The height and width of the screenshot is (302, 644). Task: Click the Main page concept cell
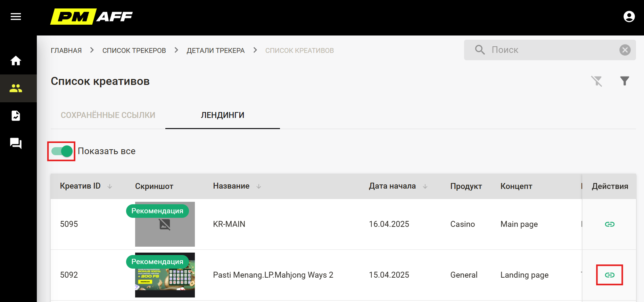click(x=519, y=224)
